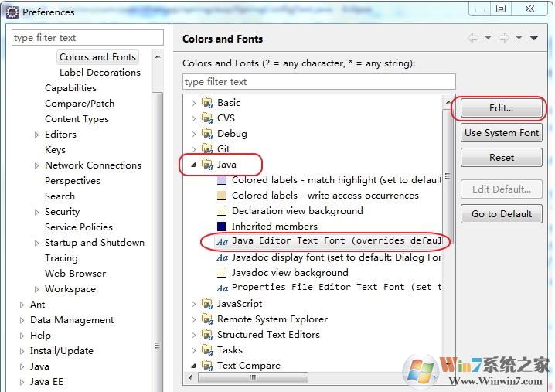Open the back history dropdown arrow
Screen dimensions: 555x392
[488, 38]
